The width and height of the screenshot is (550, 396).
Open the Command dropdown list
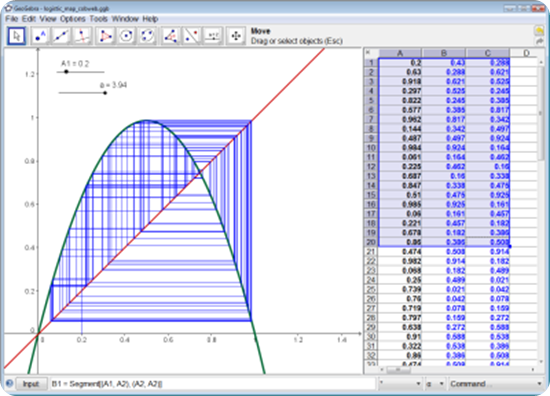click(496, 384)
